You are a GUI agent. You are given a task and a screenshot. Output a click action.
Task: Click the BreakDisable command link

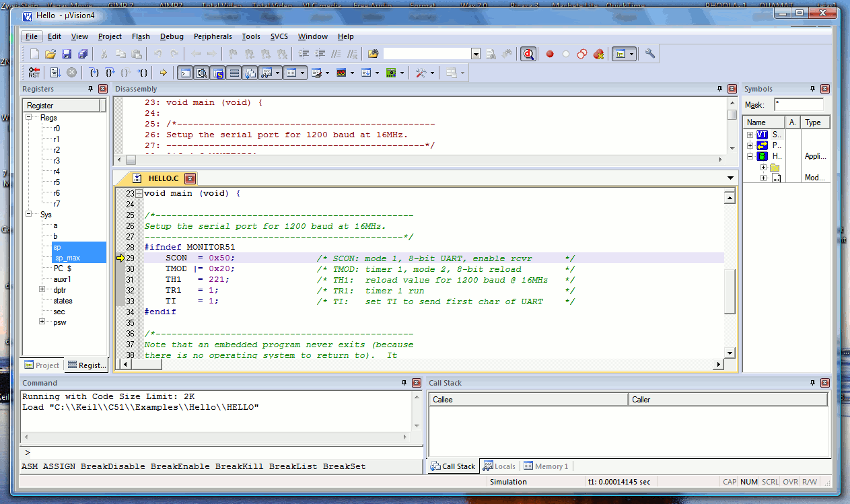(112, 466)
